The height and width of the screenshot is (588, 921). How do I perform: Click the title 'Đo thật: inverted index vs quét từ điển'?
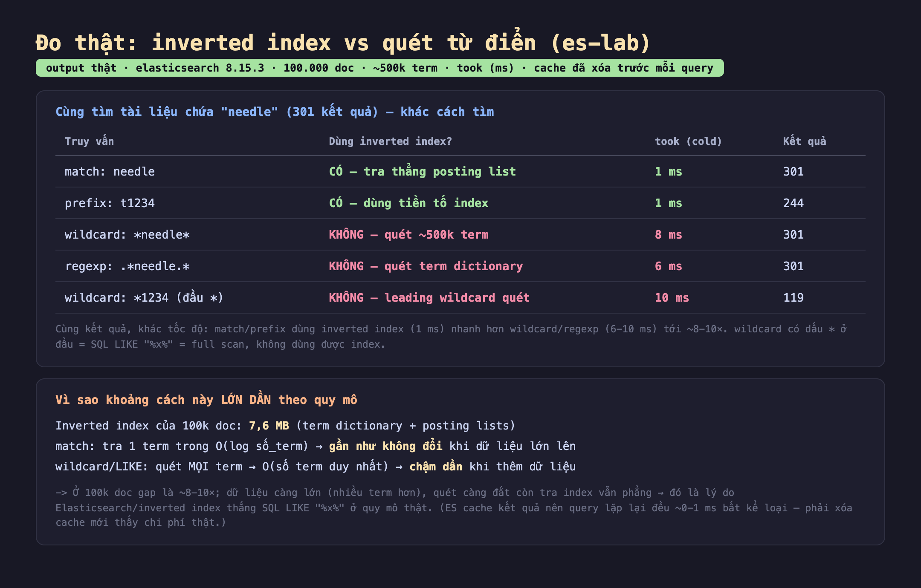pos(343,43)
